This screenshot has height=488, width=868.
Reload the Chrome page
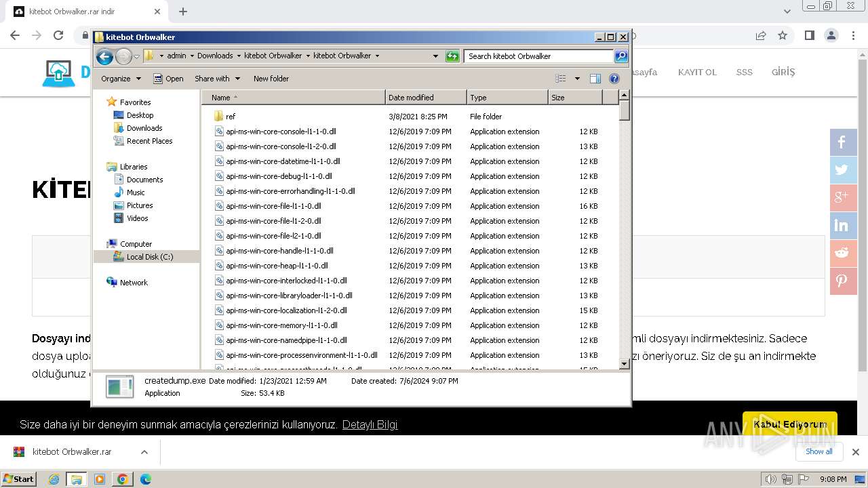click(58, 35)
